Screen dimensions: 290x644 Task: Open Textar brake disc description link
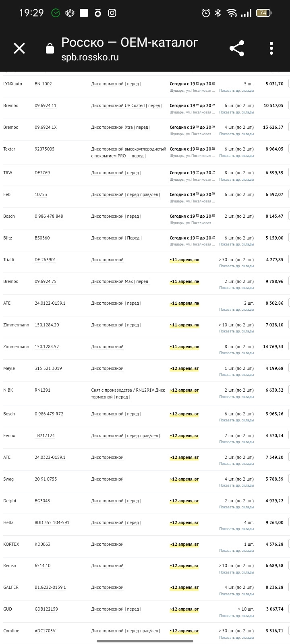(128, 152)
